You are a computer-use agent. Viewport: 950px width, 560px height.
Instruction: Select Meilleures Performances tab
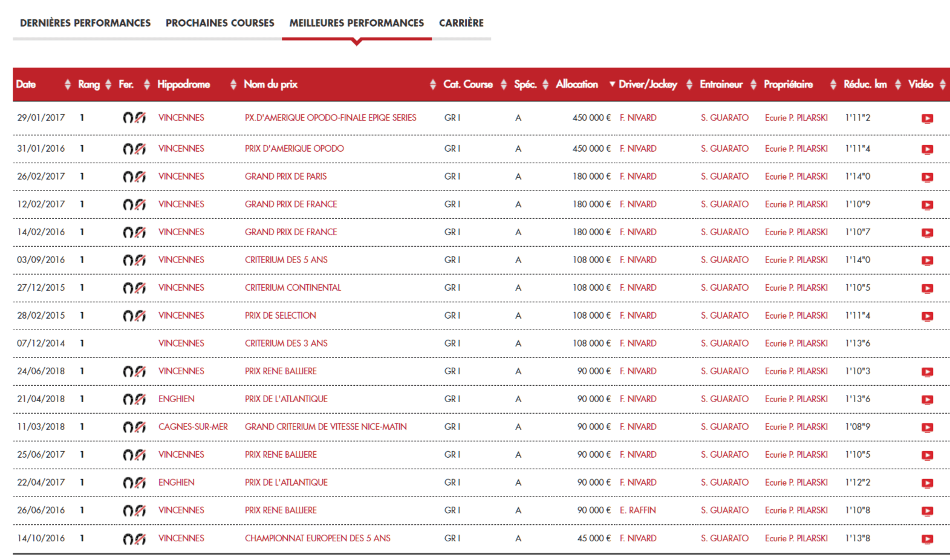(x=357, y=23)
